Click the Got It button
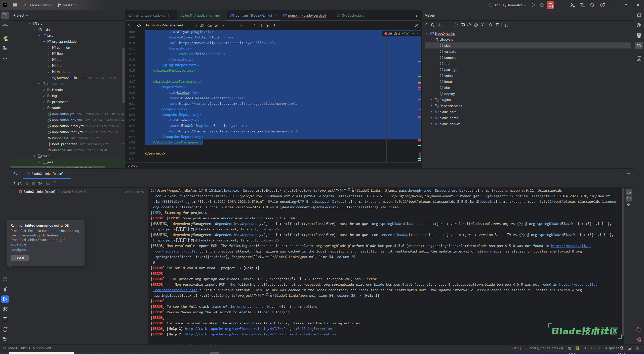 point(20,258)
